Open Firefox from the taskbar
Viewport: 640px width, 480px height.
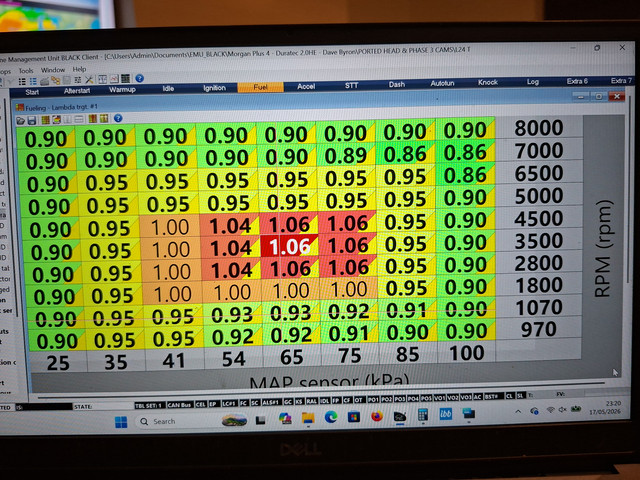click(377, 416)
